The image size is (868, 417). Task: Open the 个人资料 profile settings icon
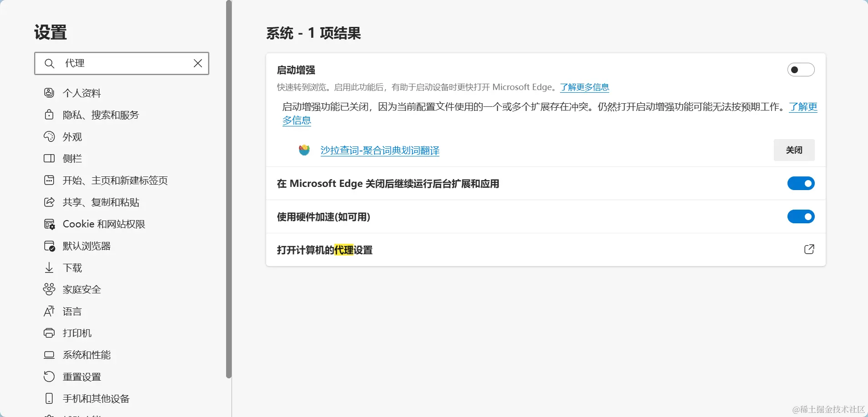click(49, 93)
